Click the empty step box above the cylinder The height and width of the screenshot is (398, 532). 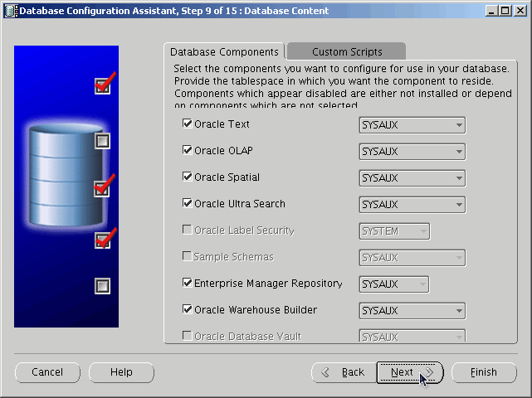[102, 141]
